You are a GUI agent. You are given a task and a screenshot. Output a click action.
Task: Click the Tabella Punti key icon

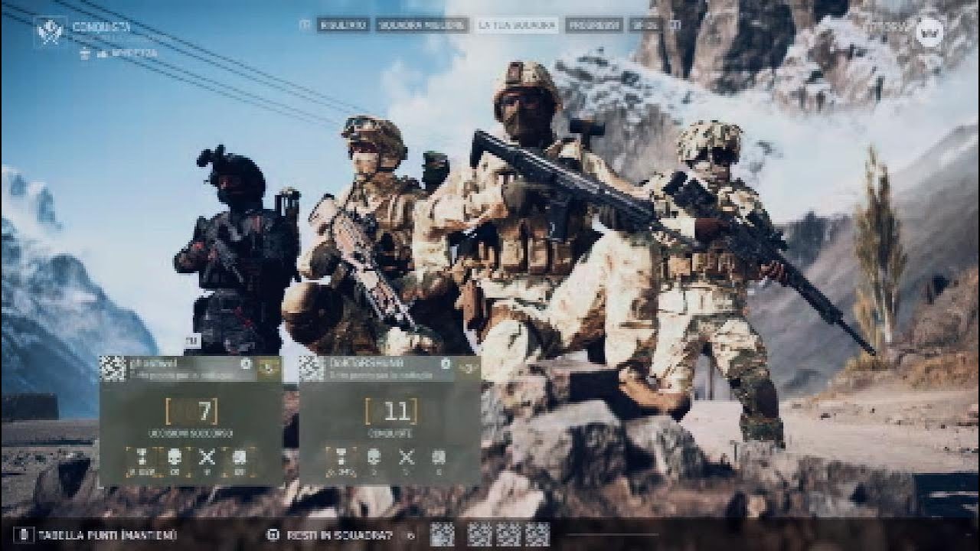point(24,535)
